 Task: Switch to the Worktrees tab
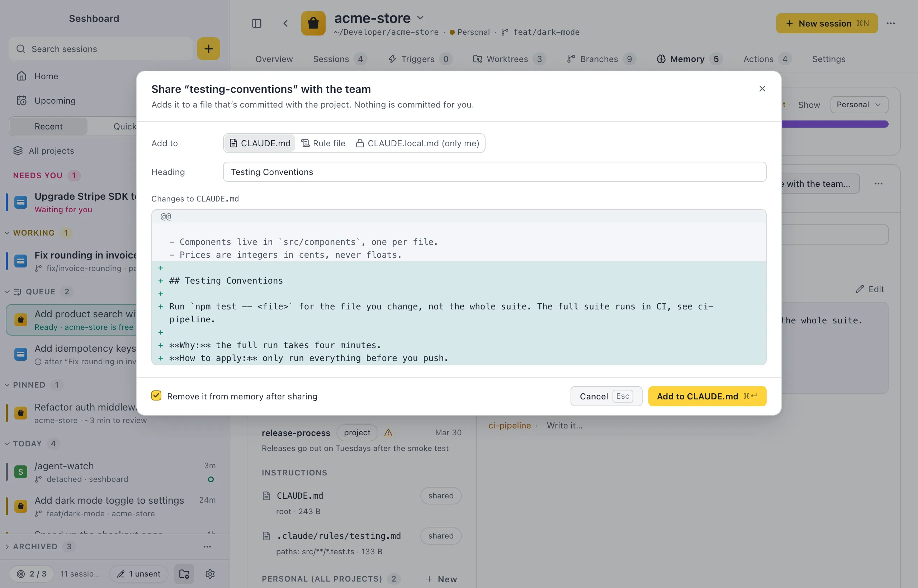(510, 59)
